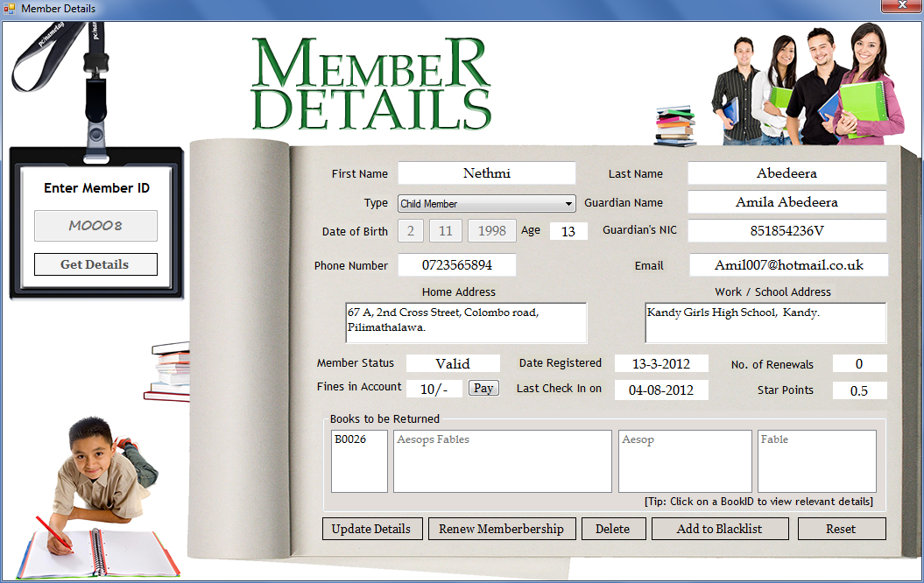Click Work / School Address box
Image resolution: width=924 pixels, height=583 pixels.
[x=765, y=323]
